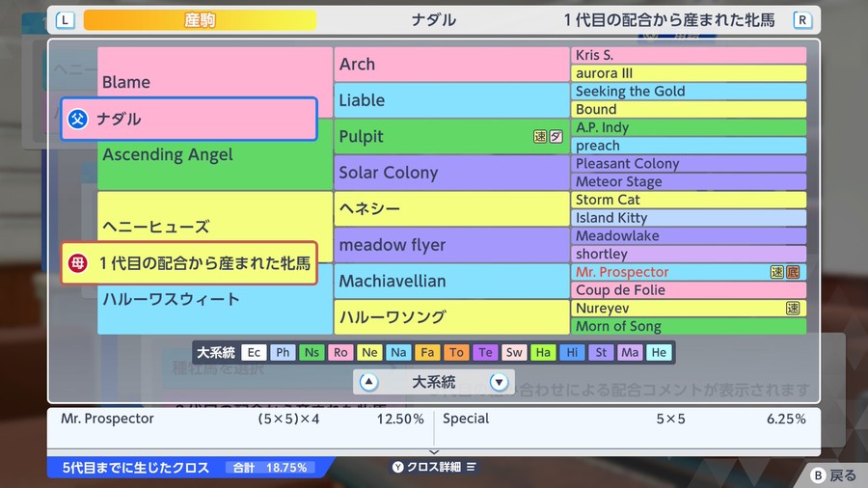Select the ナダル header tab
Image resolution: width=868 pixels, height=488 pixels.
click(x=433, y=20)
